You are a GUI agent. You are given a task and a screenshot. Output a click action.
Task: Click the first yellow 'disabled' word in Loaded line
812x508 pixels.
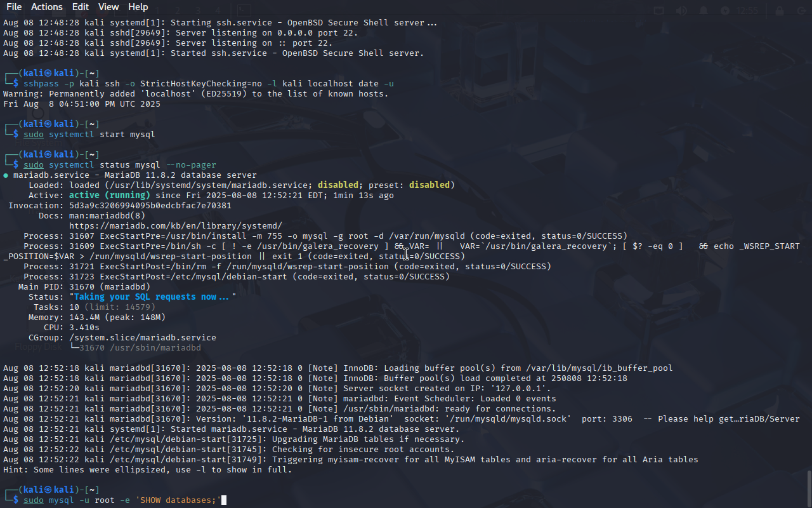click(x=338, y=185)
